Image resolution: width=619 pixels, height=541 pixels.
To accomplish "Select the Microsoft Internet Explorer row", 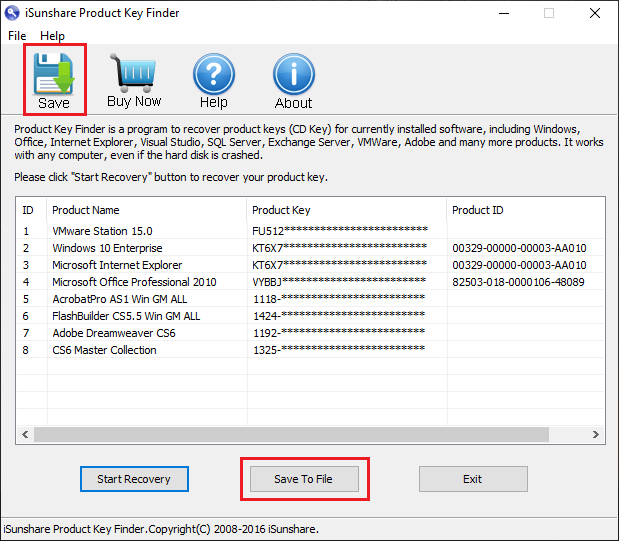I will pyautogui.click(x=311, y=265).
